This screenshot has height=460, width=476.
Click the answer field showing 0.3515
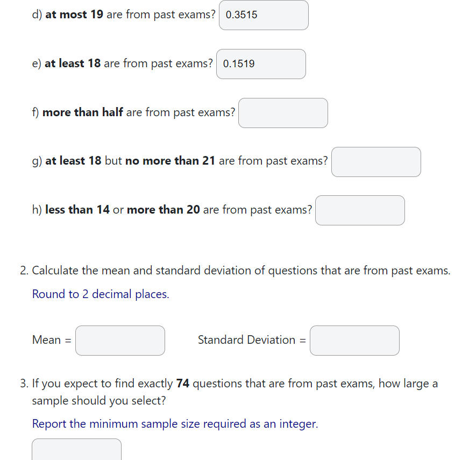[x=263, y=15]
